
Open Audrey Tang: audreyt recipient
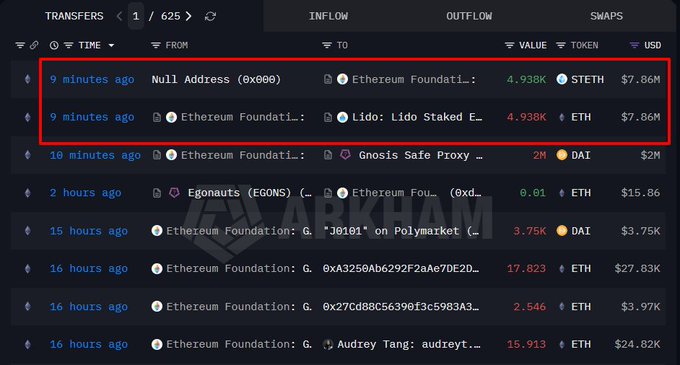[x=409, y=345]
